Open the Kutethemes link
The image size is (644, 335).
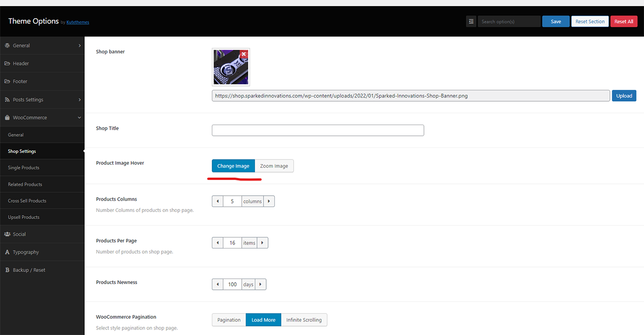coord(78,22)
